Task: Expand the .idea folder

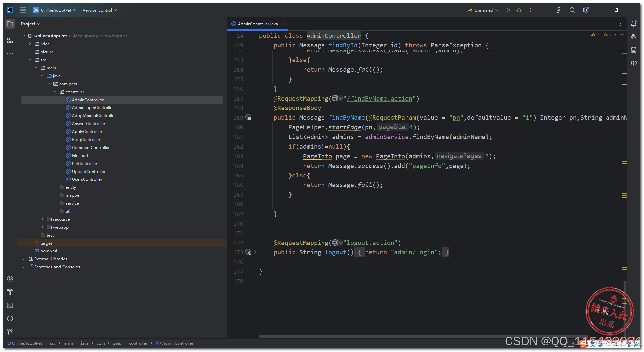Action: tap(30, 44)
